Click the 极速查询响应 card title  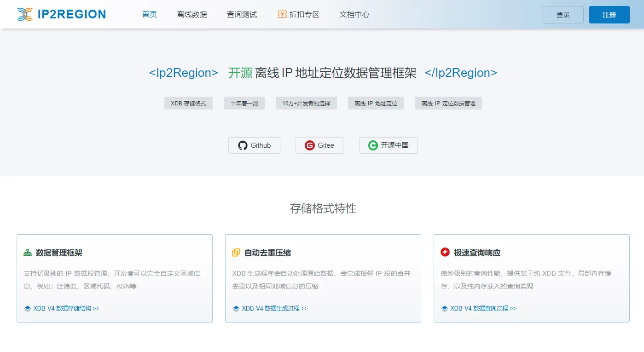477,253
